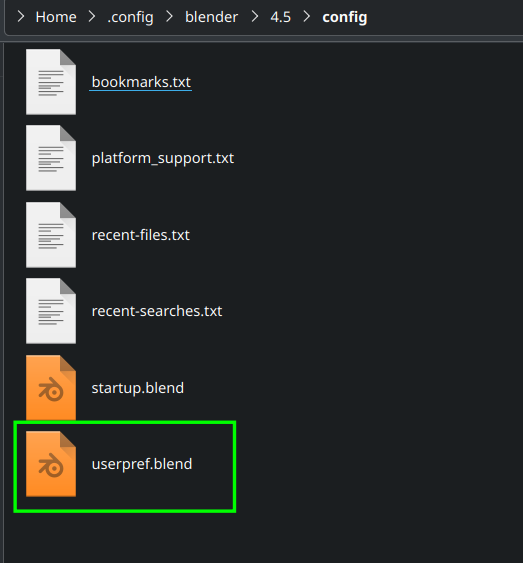
Task: Select the recent-searches.txt document icon
Action: click(x=51, y=311)
